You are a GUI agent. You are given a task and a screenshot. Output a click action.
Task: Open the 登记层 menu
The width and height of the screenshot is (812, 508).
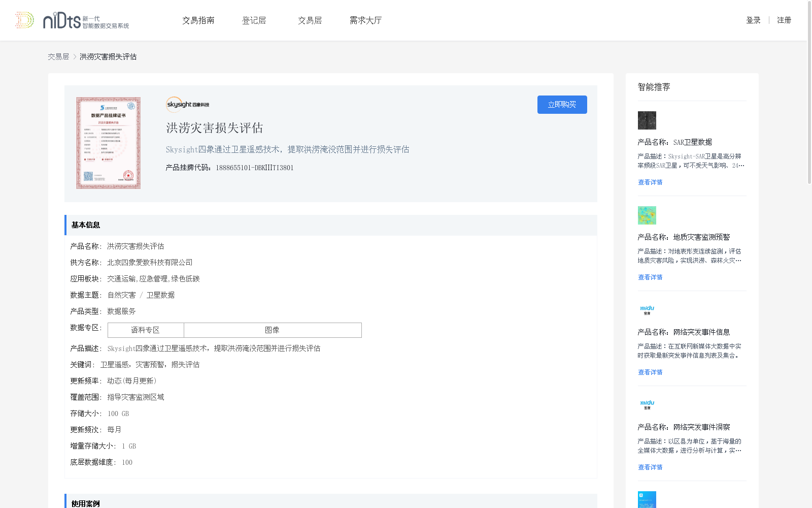click(x=254, y=20)
